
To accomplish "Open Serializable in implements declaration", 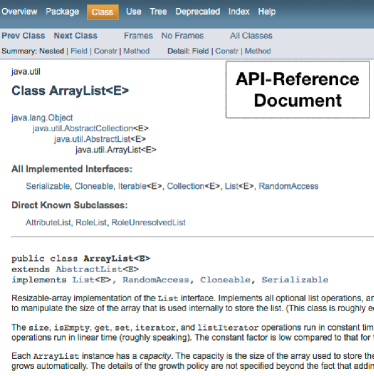I will [295, 280].
